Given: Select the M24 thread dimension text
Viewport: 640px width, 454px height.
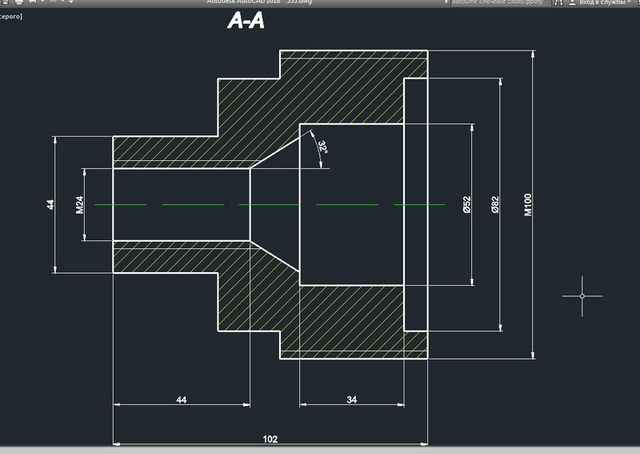Looking at the screenshot, I should point(80,205).
